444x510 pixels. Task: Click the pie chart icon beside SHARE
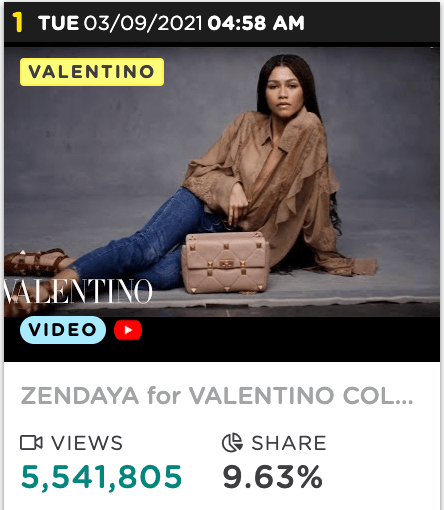click(x=232, y=443)
